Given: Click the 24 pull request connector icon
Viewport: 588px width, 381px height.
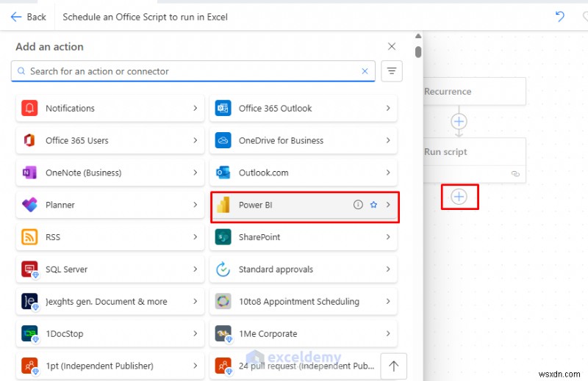Looking at the screenshot, I should click(223, 366).
